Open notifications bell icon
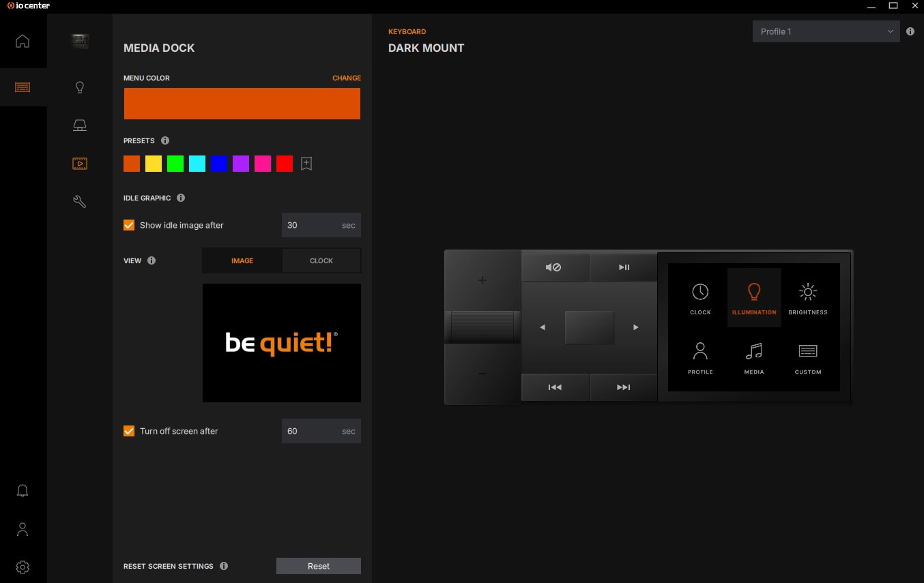The width and height of the screenshot is (924, 583). click(x=23, y=491)
